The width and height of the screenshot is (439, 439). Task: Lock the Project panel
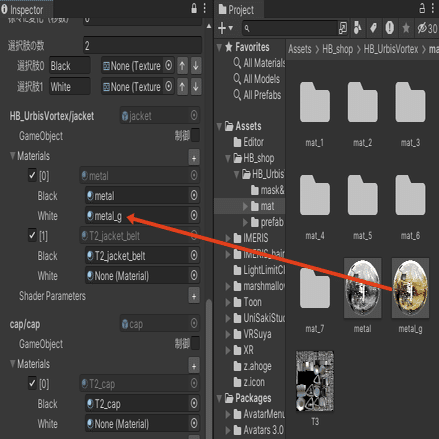422,8
